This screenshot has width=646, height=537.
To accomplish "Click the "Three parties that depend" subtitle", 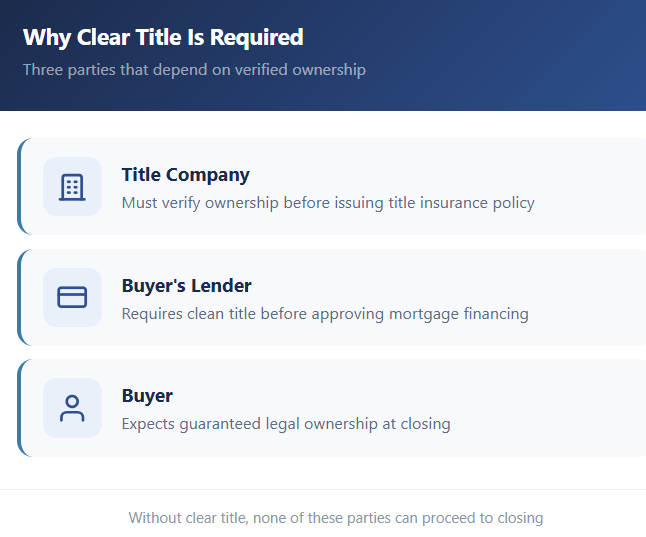I will pos(194,70).
